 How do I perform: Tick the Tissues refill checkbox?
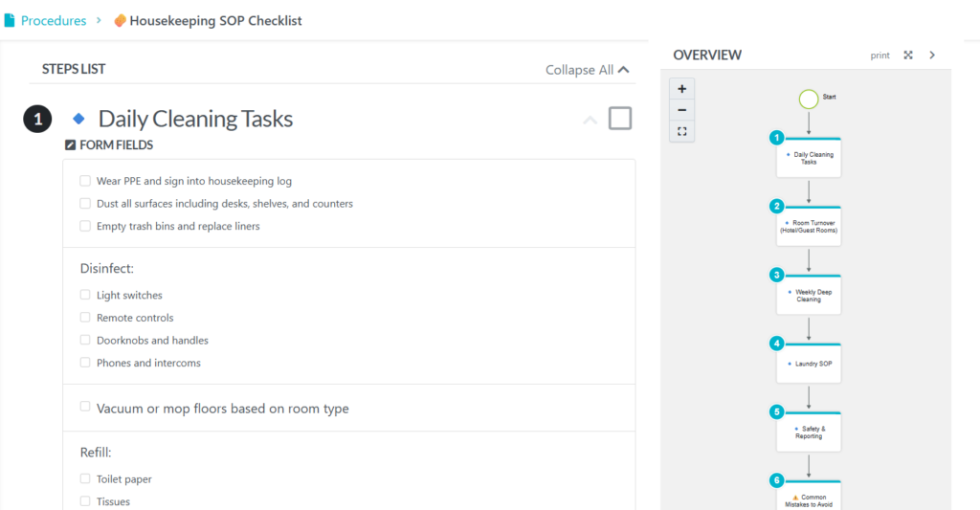(x=85, y=501)
